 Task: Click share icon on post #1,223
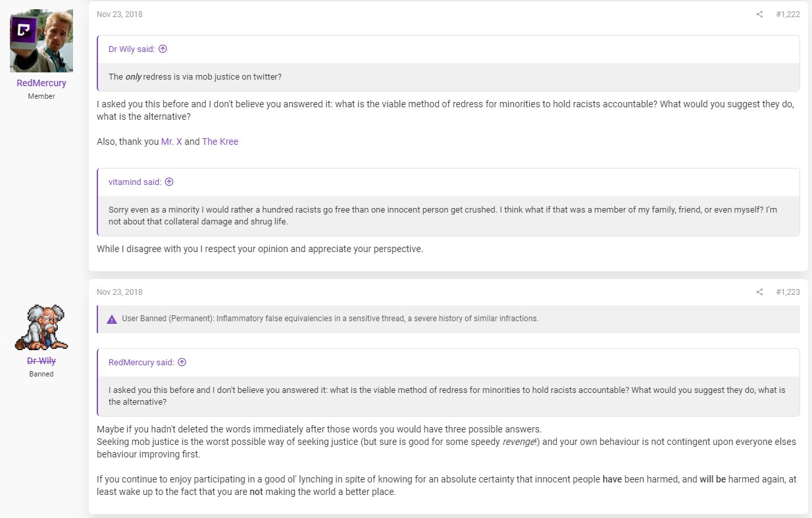point(759,292)
